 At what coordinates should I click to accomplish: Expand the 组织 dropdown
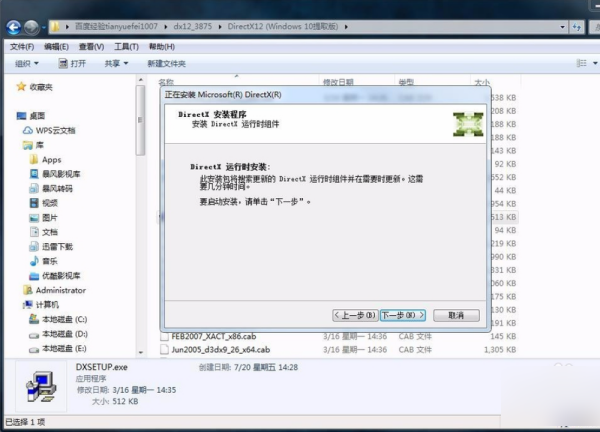[x=27, y=64]
